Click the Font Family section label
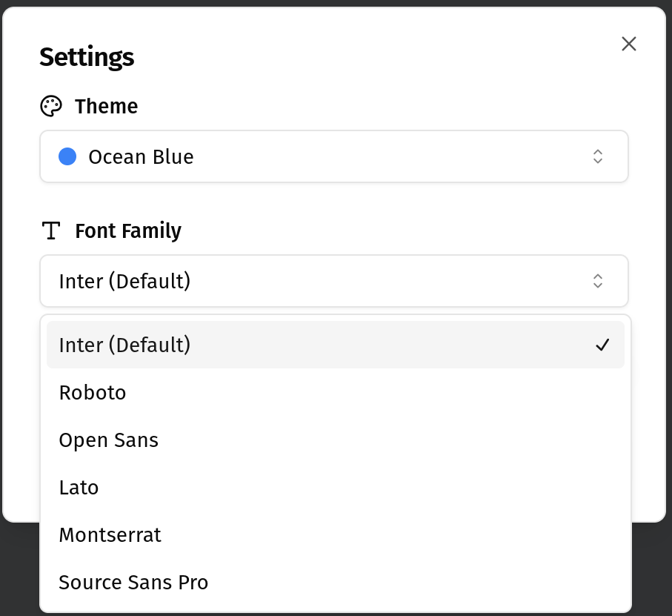Viewport: 672px width, 616px height. point(128,231)
